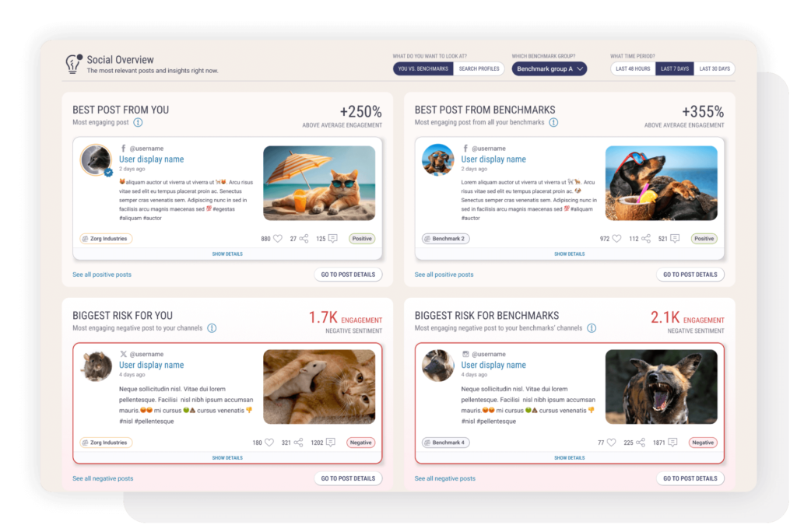Viewport: 797px width, 532px height.
Task: Expand Show Details on the rat post
Action: [227, 457]
